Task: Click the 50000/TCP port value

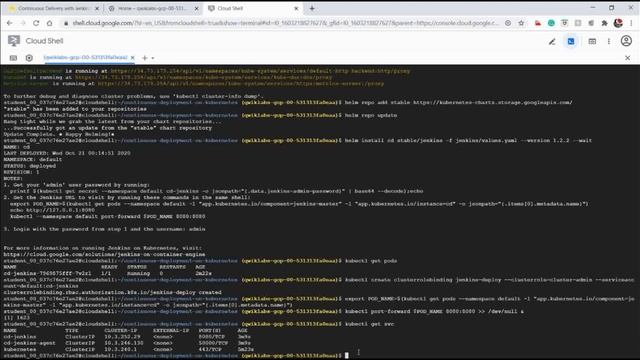Action: coord(213,343)
